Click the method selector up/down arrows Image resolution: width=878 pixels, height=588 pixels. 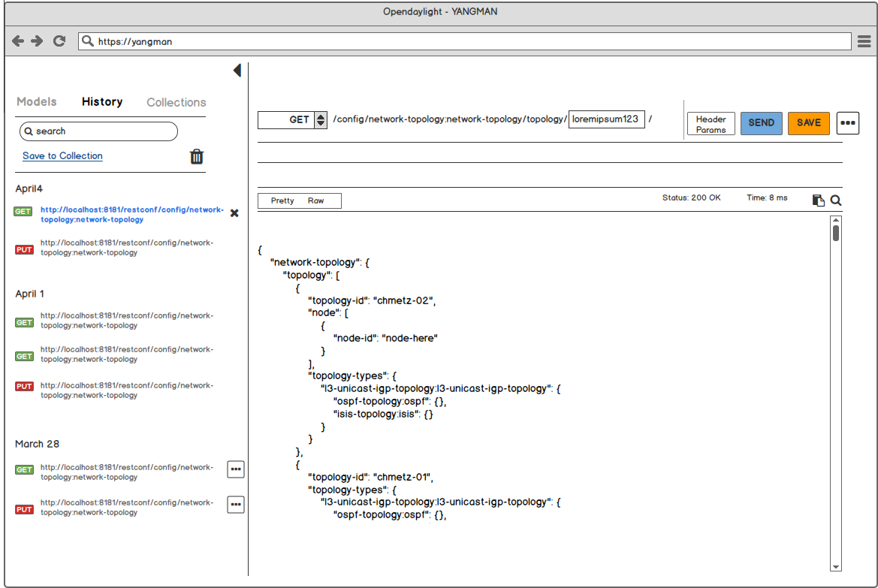(321, 120)
